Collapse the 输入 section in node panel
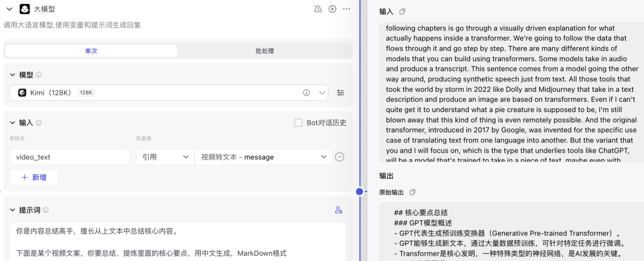The image size is (644, 261). [13, 123]
